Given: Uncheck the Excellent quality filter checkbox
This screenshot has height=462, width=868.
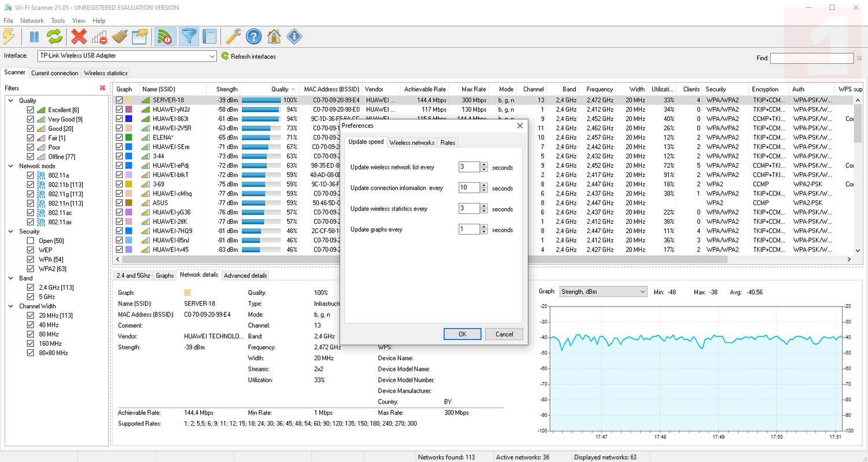Looking at the screenshot, I should (x=31, y=110).
